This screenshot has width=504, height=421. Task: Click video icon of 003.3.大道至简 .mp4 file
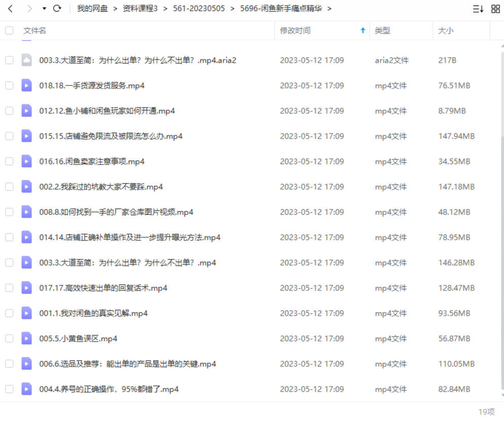[27, 262]
